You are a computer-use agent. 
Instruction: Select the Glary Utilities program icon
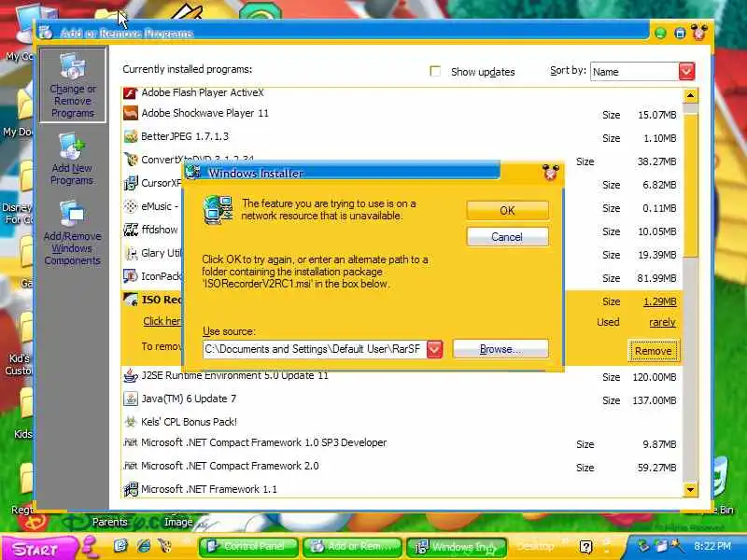(x=131, y=253)
